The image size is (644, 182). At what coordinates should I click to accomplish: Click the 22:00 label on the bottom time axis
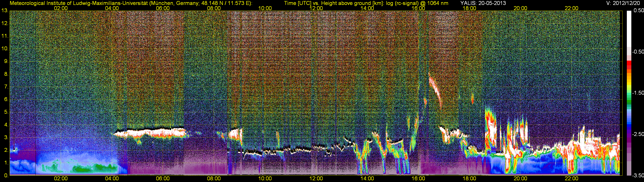(x=571, y=179)
